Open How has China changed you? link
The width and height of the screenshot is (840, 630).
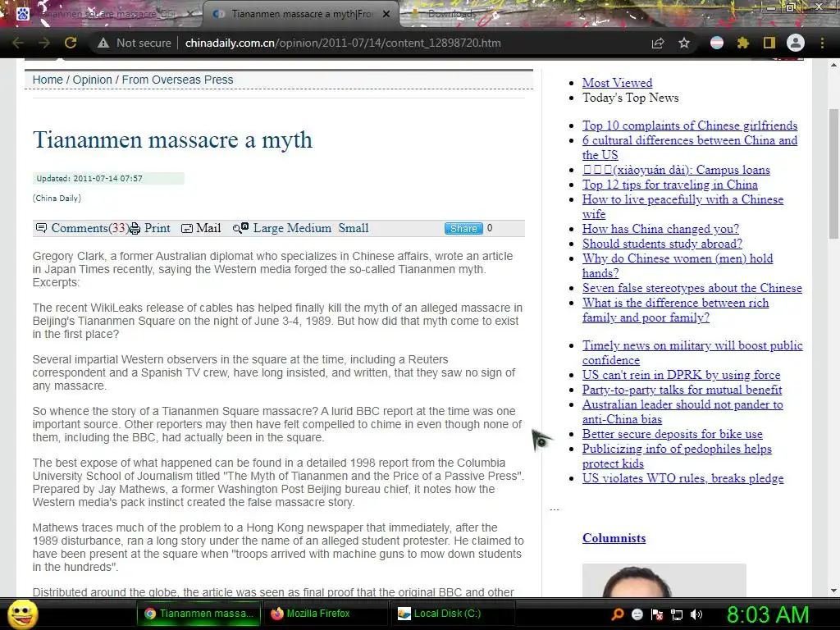(x=660, y=229)
